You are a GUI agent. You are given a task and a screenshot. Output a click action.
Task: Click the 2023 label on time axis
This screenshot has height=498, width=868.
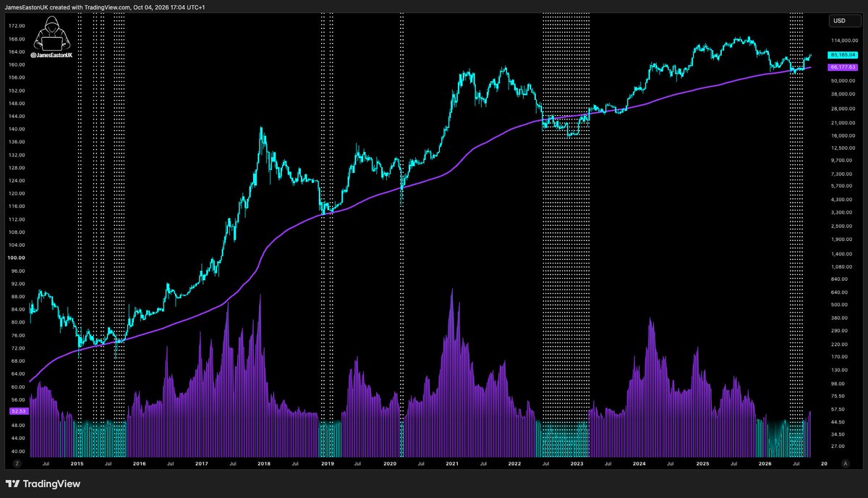(577, 462)
